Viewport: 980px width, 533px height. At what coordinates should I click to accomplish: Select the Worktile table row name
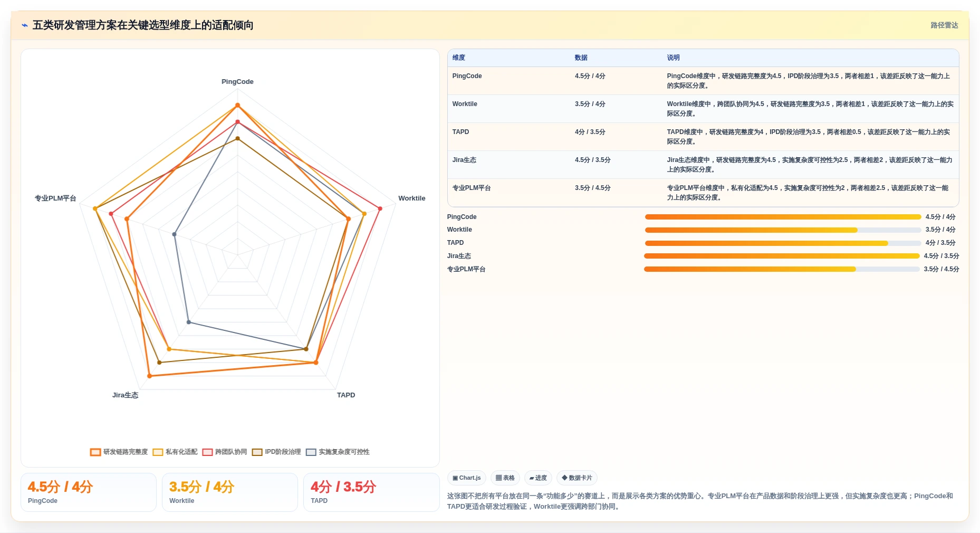tap(465, 104)
